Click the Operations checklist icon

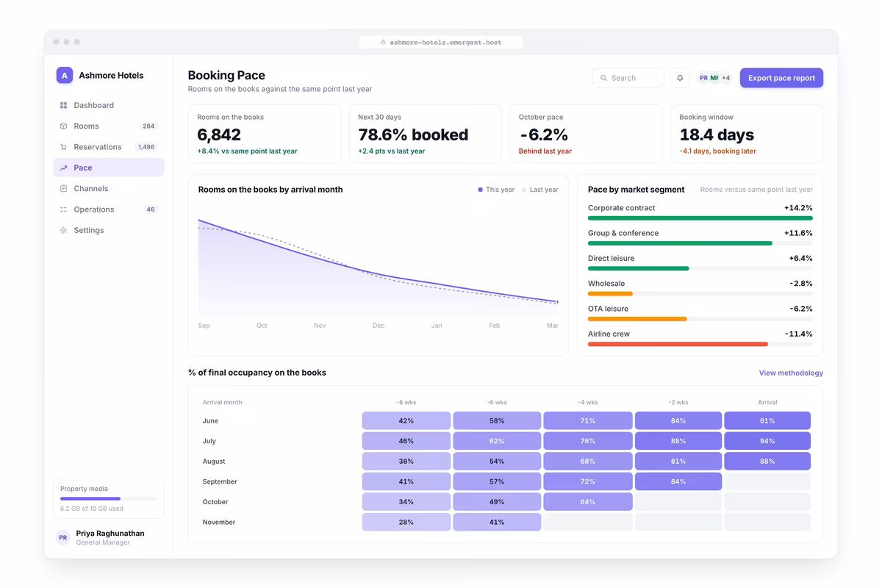[x=63, y=209]
